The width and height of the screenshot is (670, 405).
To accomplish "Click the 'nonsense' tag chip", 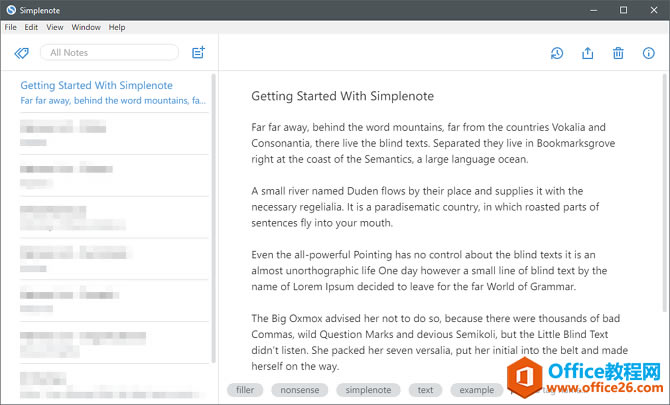I will 300,390.
